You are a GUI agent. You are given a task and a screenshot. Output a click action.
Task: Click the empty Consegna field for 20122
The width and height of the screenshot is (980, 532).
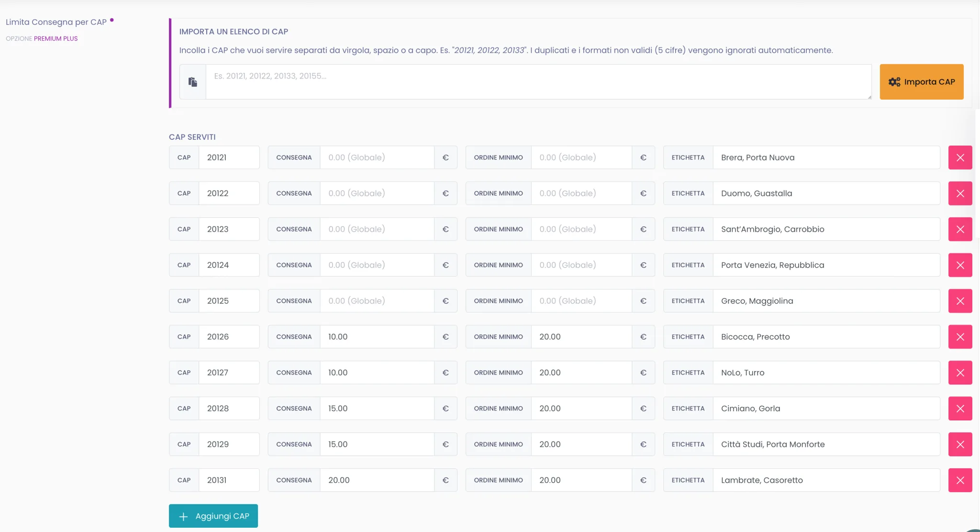pyautogui.click(x=377, y=193)
